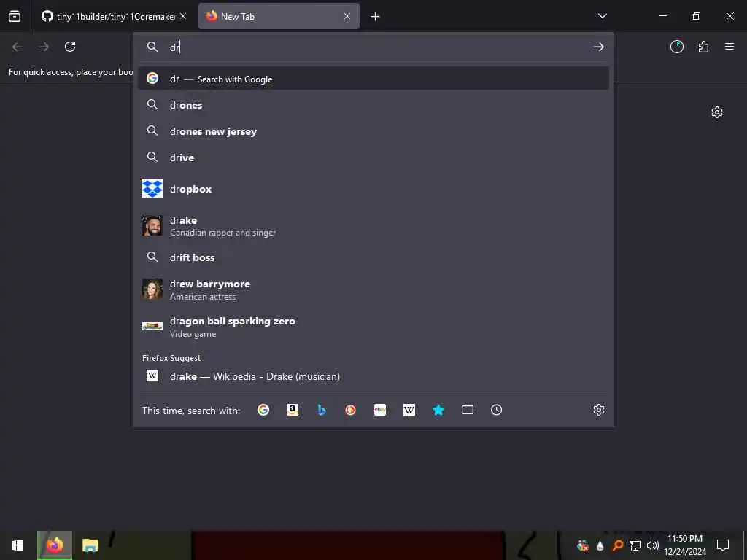Close the tiny11builder GitHub tab
747x560 pixels.
coord(183,17)
